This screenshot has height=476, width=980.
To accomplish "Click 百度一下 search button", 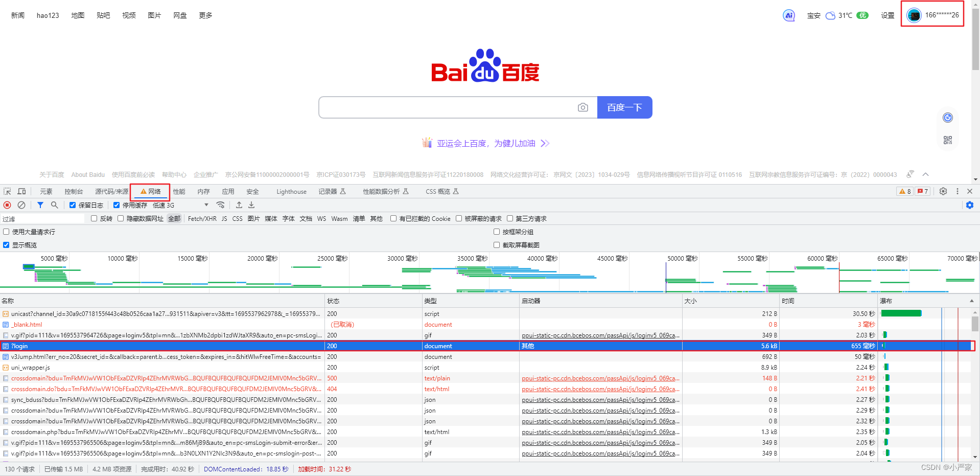I will click(x=624, y=107).
